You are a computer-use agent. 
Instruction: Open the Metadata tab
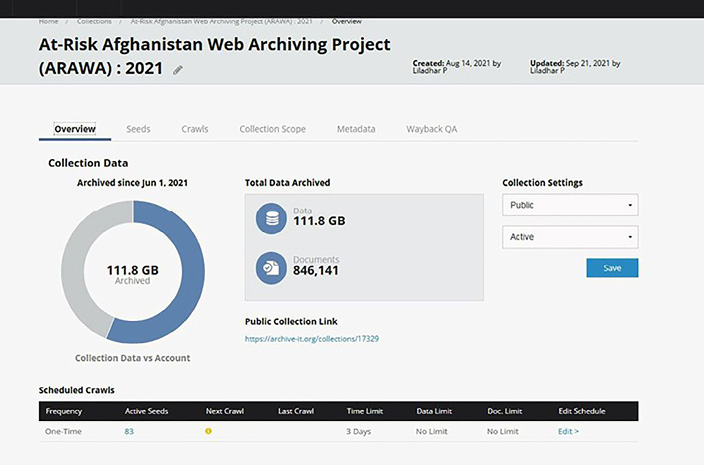(356, 129)
